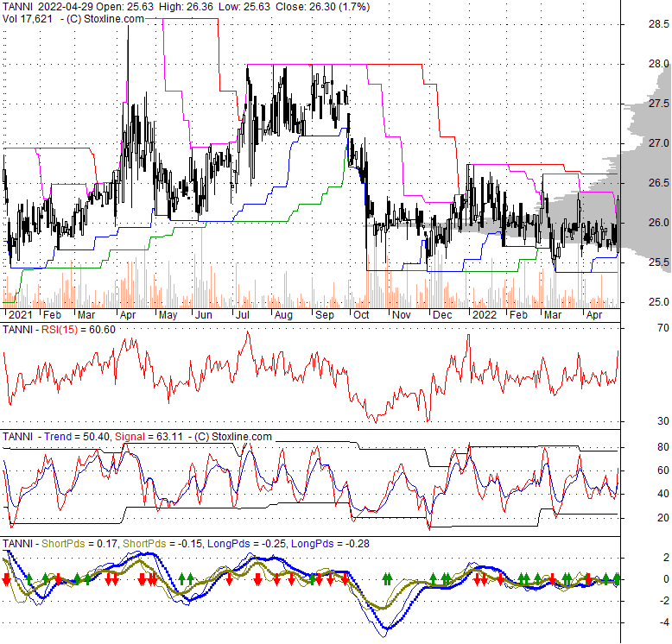The image size is (672, 644).
Task: Click the 25.5 price axis label
Action: point(658,262)
